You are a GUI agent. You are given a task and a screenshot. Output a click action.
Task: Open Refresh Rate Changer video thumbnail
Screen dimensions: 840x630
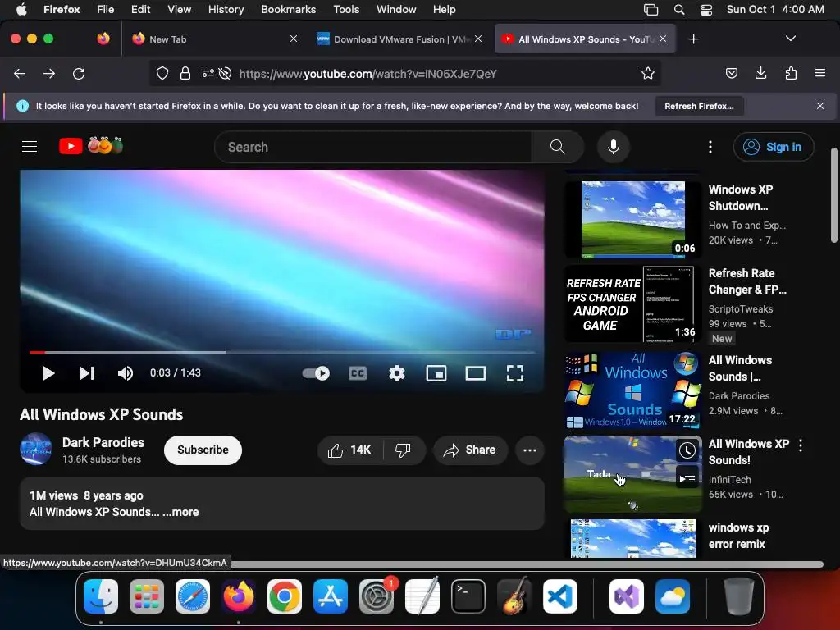click(633, 304)
